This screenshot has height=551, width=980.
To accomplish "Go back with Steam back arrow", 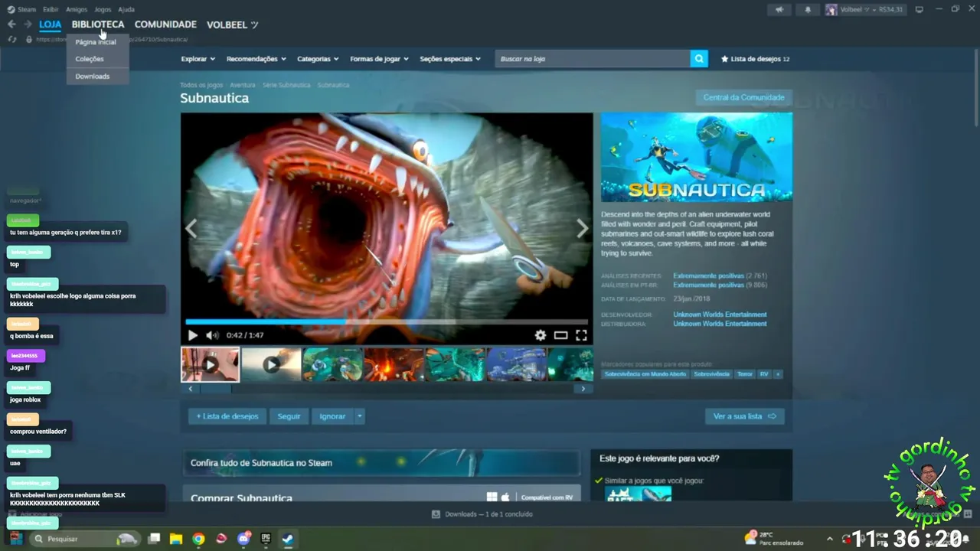I will click(11, 24).
